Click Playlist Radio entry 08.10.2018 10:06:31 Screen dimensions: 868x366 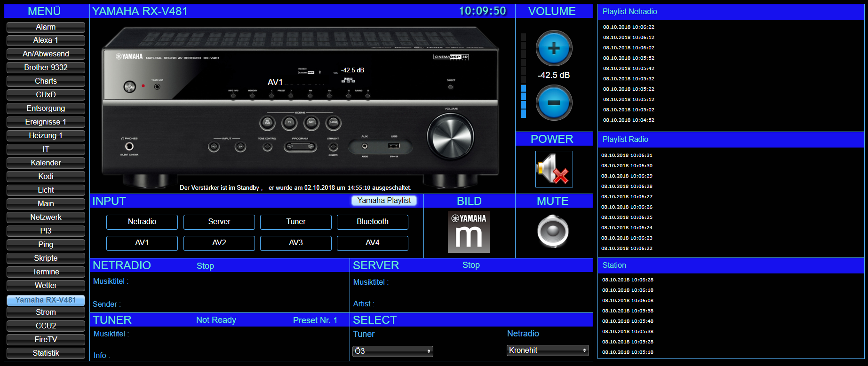click(627, 156)
